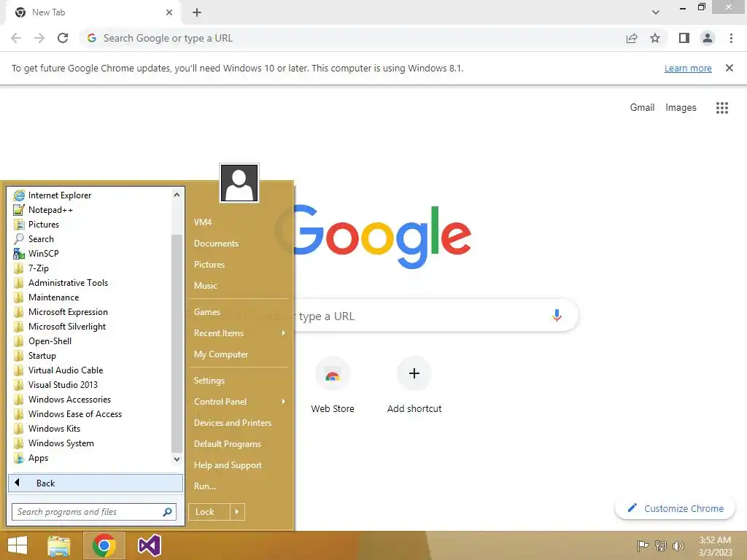Open File Explorer from the taskbar

[x=59, y=545]
